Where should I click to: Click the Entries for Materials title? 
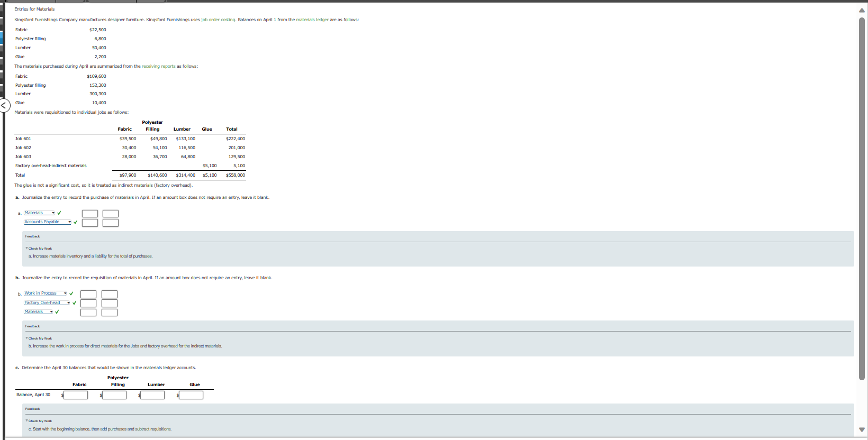click(34, 9)
